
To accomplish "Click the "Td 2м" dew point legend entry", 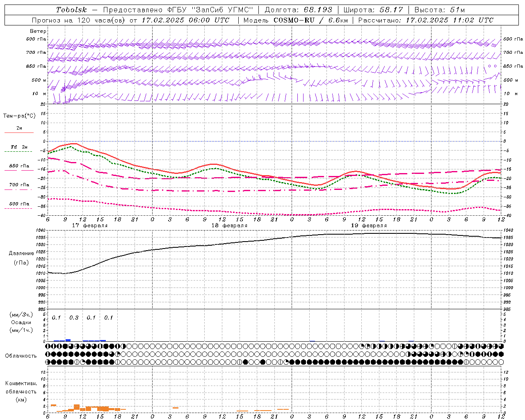I will click(x=19, y=147).
